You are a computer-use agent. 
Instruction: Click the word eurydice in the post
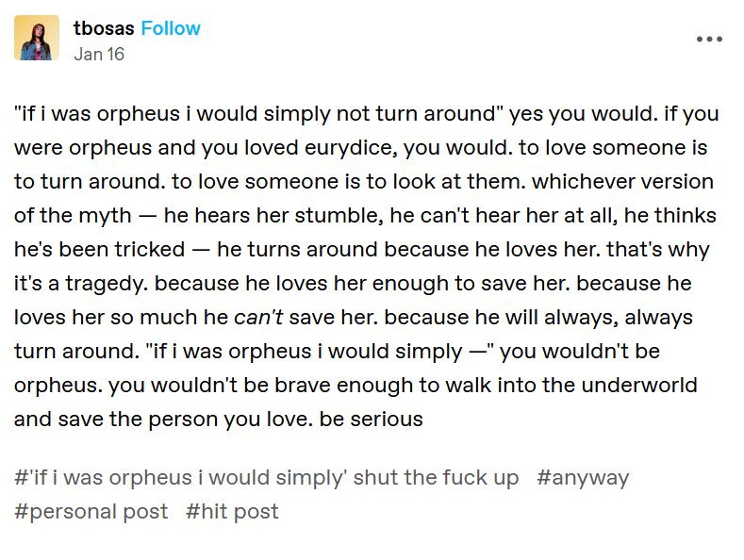point(351,148)
